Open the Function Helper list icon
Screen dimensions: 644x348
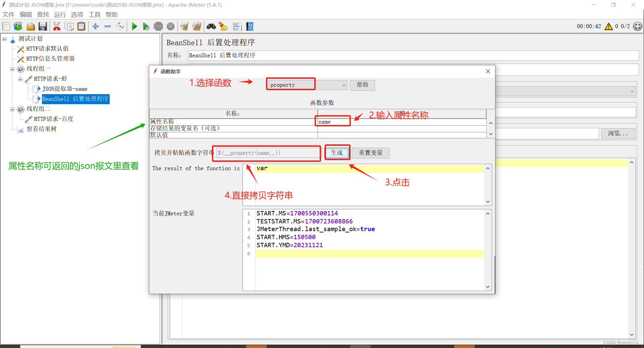[237, 26]
